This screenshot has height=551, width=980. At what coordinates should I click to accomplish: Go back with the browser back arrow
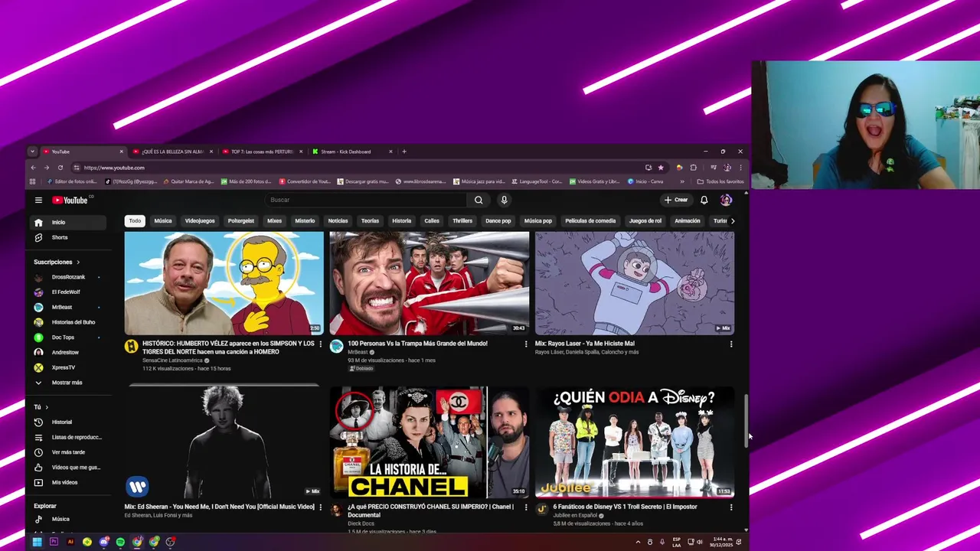33,168
